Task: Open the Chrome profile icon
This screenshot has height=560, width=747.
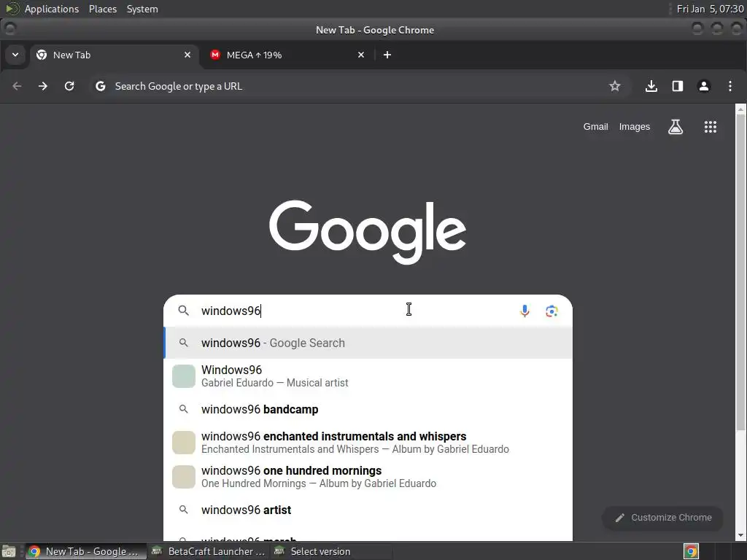Action: click(704, 86)
